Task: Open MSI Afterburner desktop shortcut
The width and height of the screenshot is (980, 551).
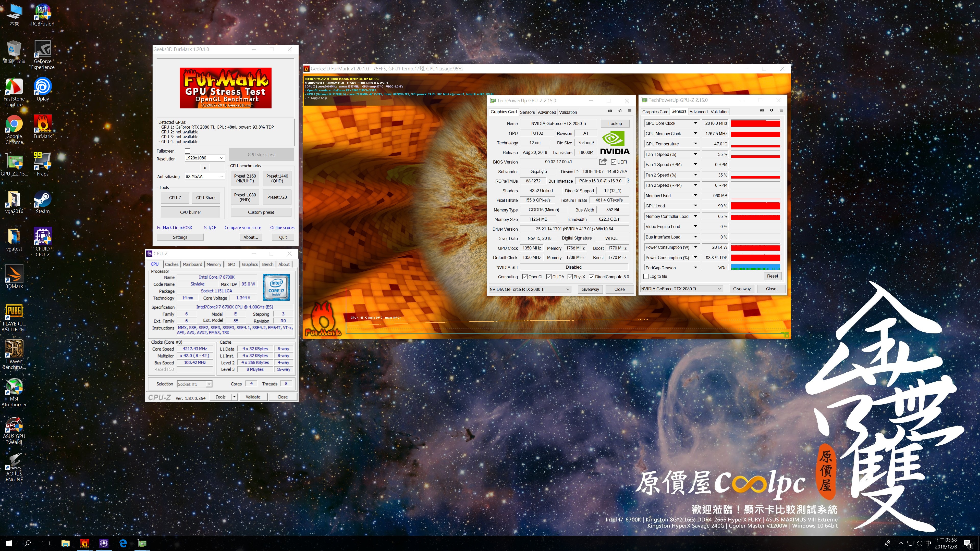Action: (14, 392)
